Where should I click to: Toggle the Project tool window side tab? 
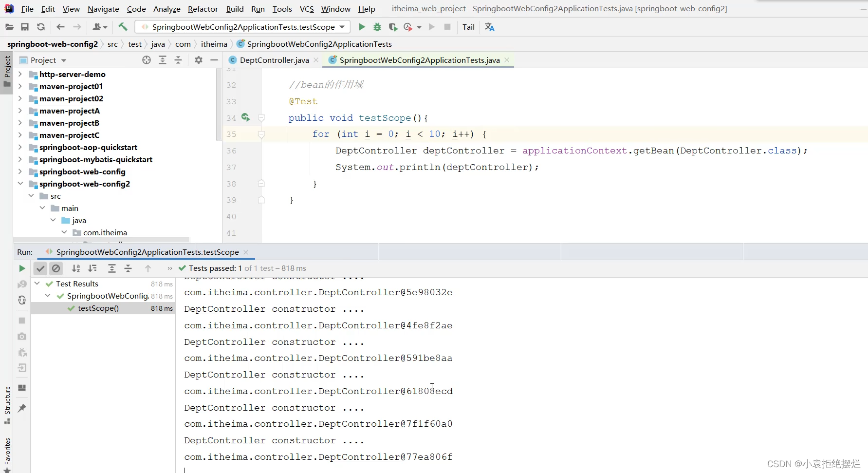(x=7, y=72)
